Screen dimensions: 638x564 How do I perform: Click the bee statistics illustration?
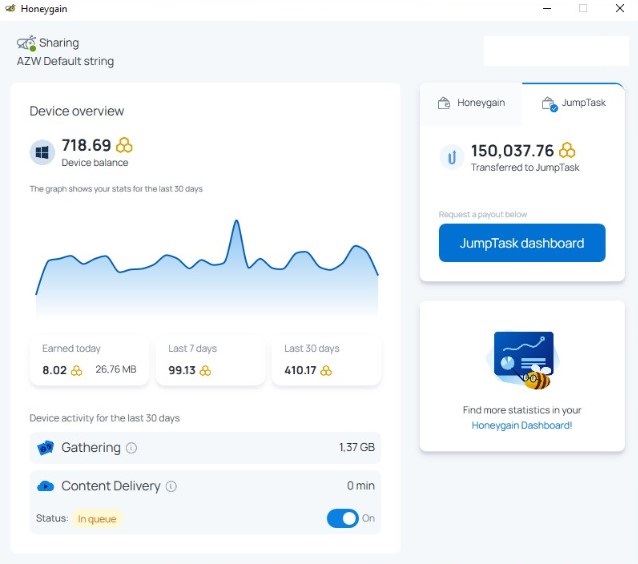tap(523, 360)
